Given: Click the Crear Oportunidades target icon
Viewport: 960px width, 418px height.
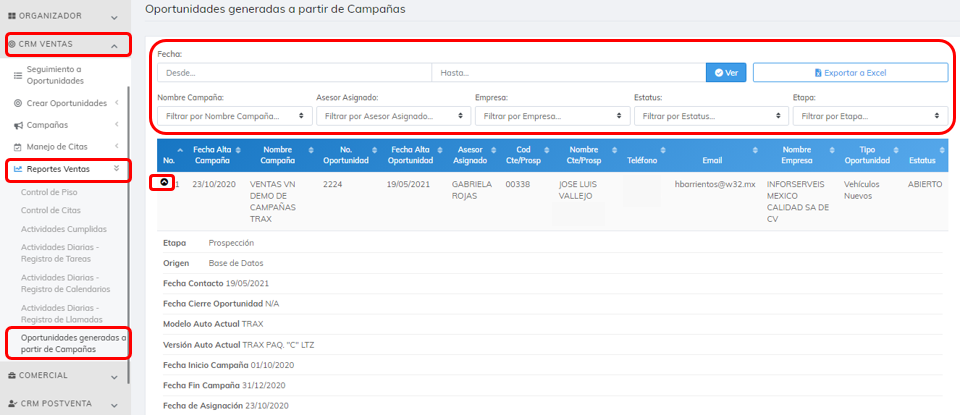Looking at the screenshot, I should [x=18, y=103].
